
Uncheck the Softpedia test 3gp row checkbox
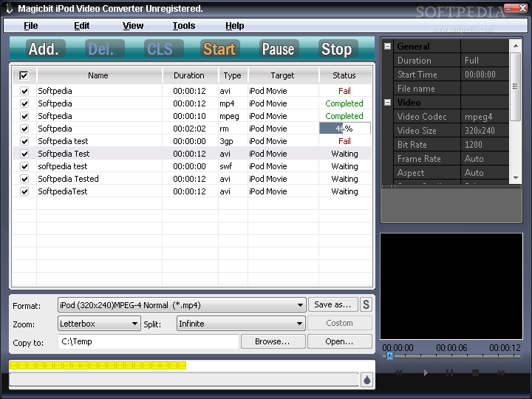24,141
